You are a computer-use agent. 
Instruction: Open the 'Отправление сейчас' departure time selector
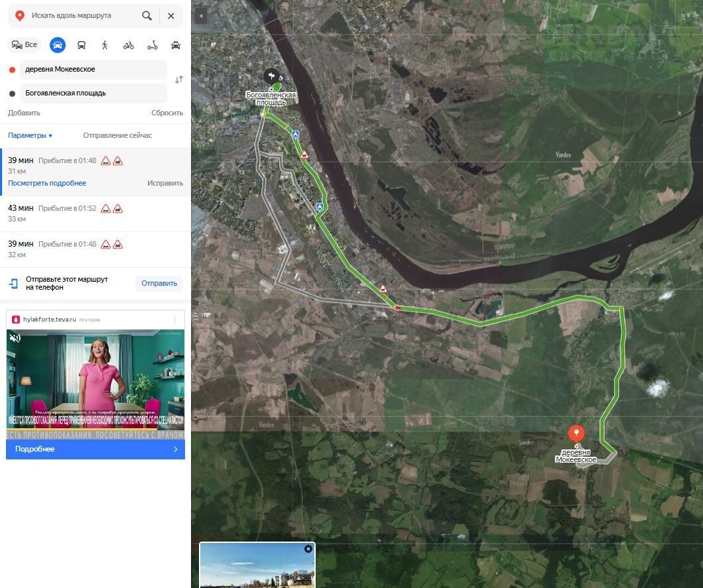tap(117, 135)
